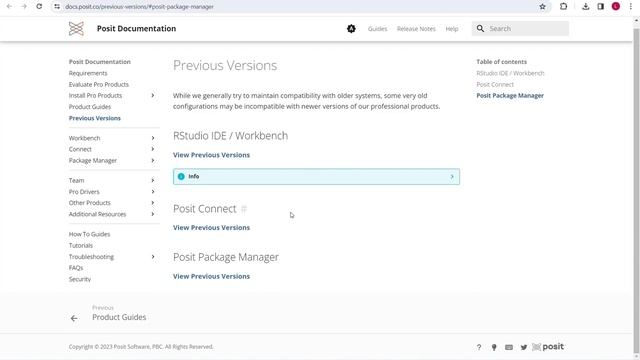Open the browser extensions puzzle icon
The width and height of the screenshot is (640, 360).
564,7
